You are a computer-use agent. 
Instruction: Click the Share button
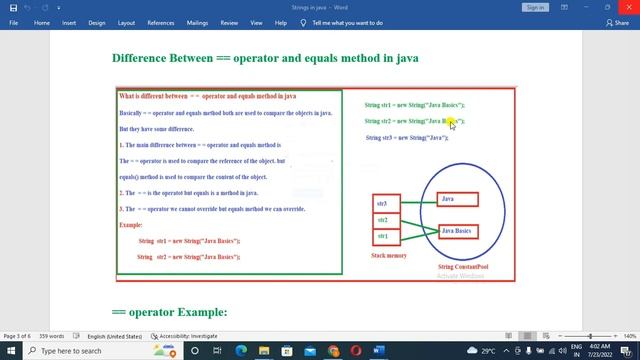click(617, 23)
